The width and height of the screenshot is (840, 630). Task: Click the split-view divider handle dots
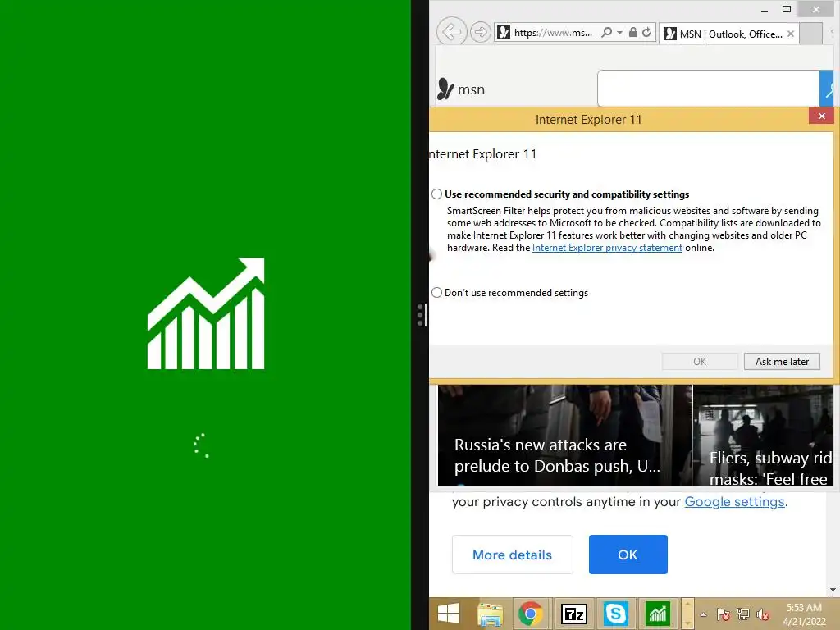click(x=420, y=315)
